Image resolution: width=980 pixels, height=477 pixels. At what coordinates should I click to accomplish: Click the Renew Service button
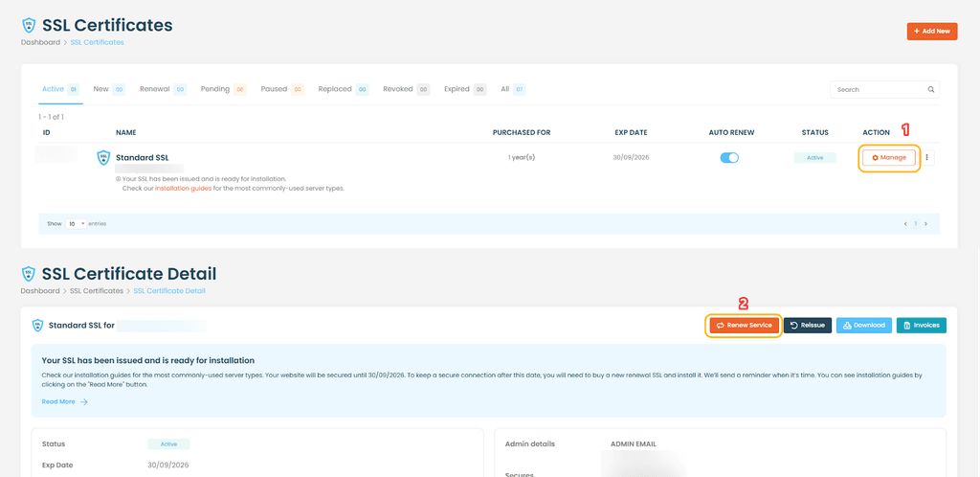click(x=744, y=325)
